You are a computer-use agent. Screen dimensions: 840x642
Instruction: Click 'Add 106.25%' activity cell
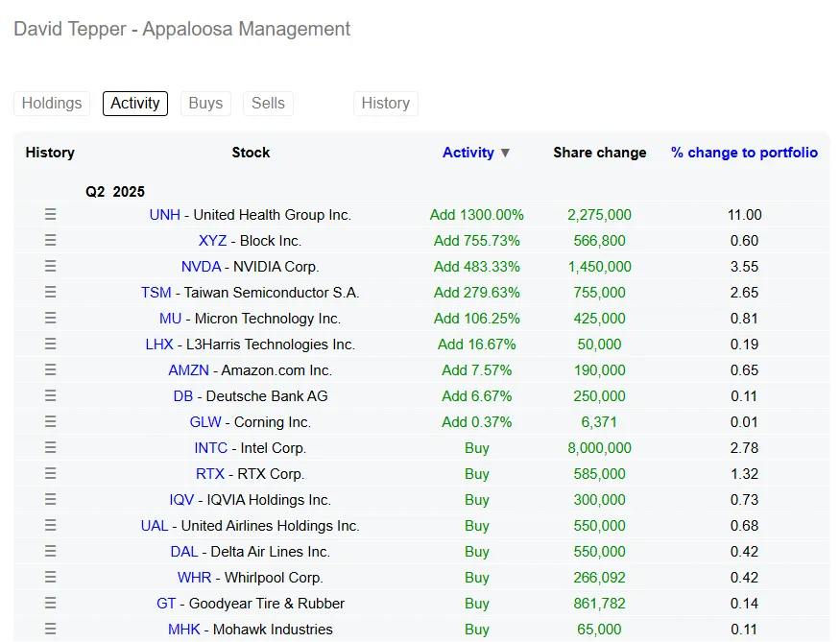[x=477, y=318]
